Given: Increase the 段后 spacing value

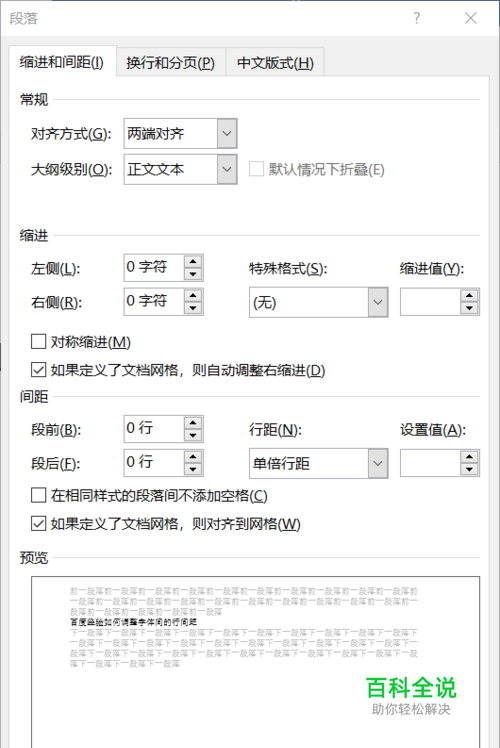Looking at the screenshot, I should 193,457.
